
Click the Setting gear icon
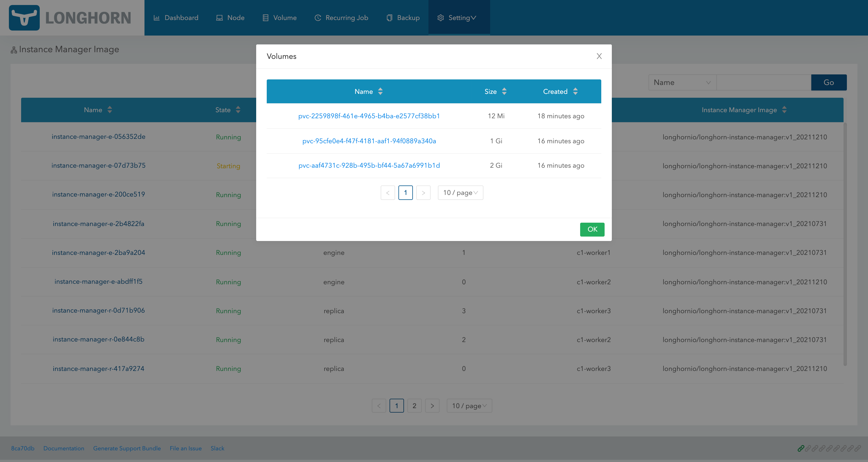[x=440, y=17]
